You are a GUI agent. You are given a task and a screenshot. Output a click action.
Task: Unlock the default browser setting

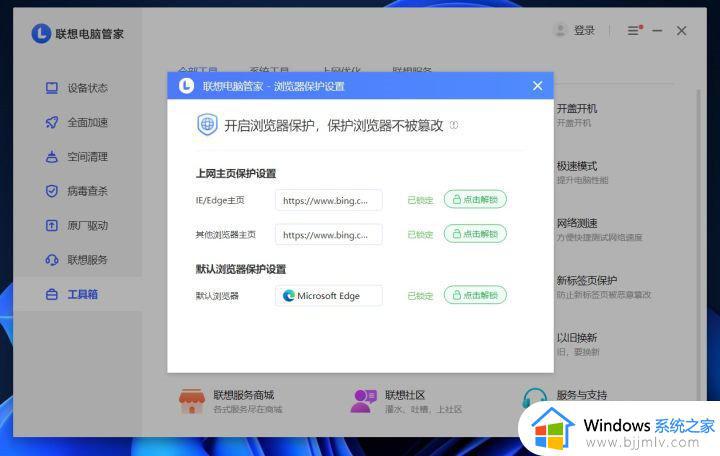click(475, 295)
